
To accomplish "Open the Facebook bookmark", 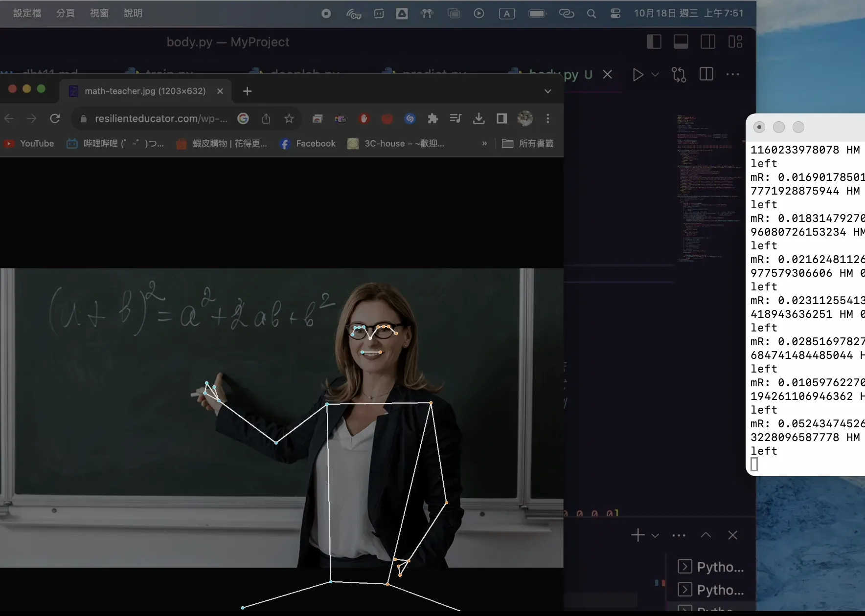I will coord(308,143).
